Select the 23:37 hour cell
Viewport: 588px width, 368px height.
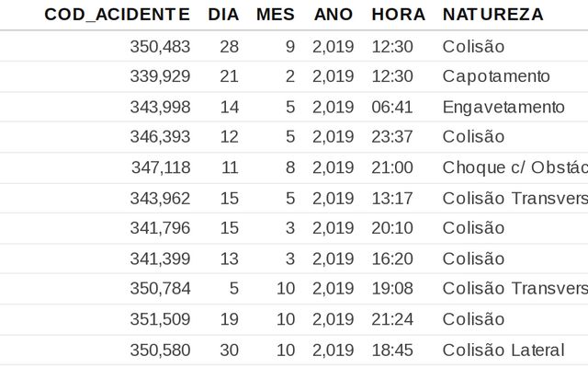pyautogui.click(x=392, y=137)
